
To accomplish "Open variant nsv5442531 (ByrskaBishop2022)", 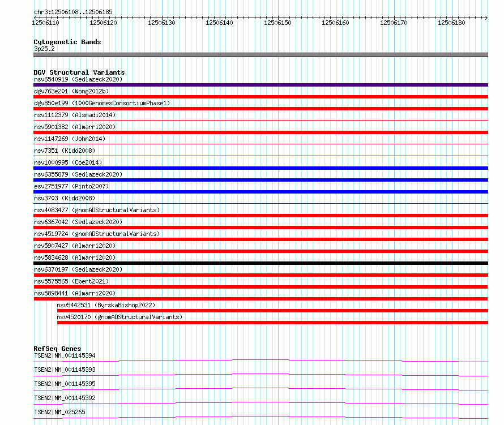I will (x=106, y=305).
